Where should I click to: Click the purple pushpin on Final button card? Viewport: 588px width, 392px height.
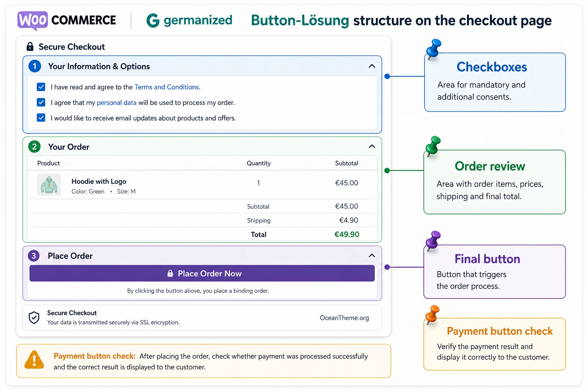pos(433,241)
